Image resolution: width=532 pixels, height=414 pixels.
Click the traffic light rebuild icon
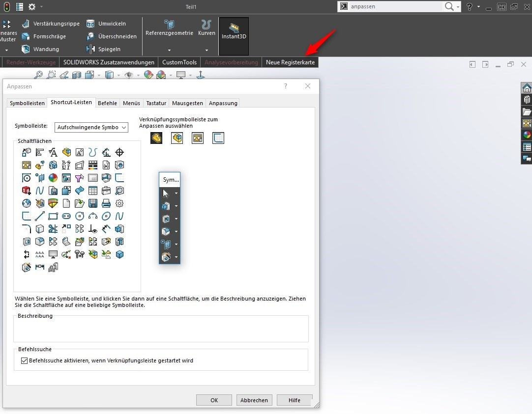(7, 6)
